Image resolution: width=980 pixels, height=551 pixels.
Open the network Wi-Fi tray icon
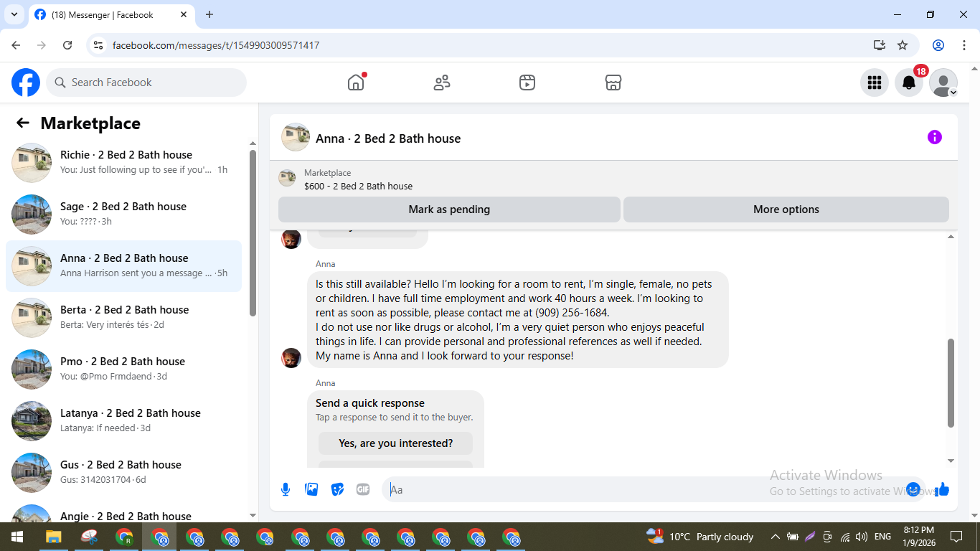pos(844,537)
